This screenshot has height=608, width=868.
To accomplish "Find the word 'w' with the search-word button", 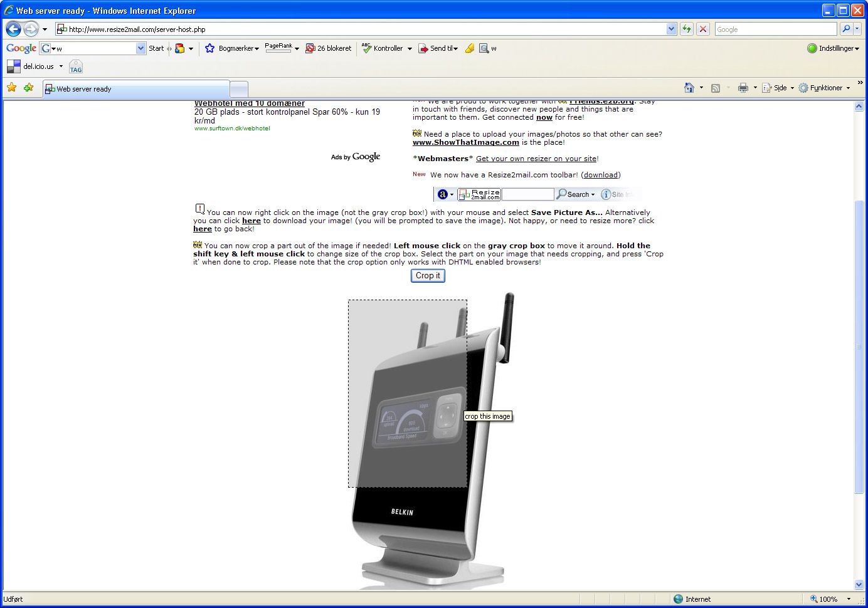I will point(488,48).
